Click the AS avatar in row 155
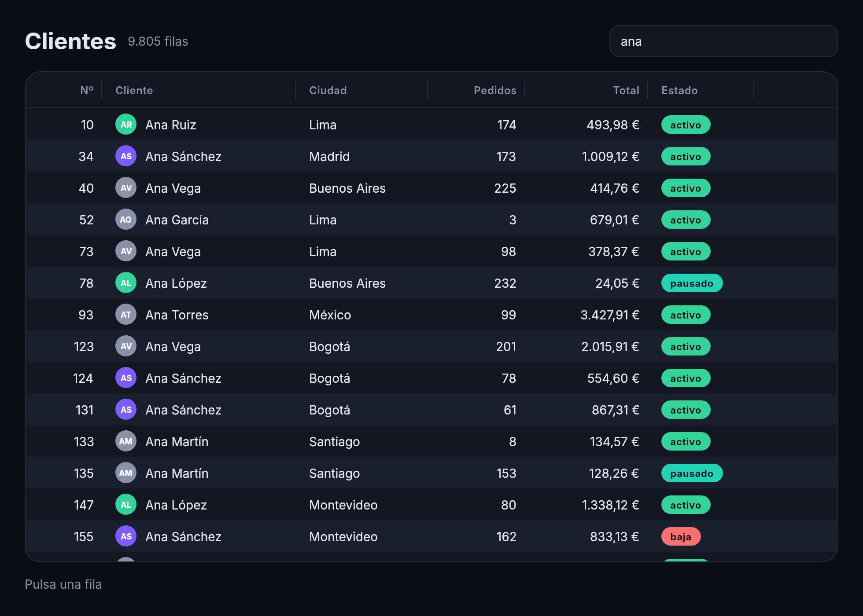The width and height of the screenshot is (863, 616). [126, 536]
